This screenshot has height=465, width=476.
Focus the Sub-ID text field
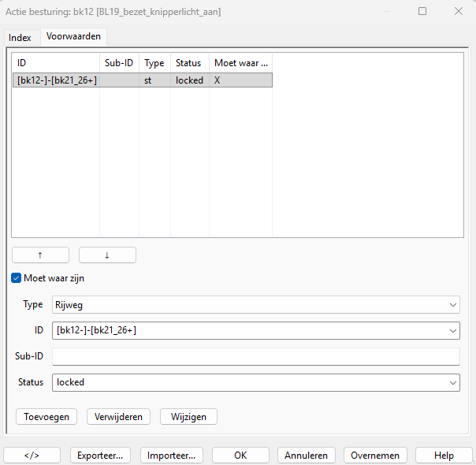255,356
